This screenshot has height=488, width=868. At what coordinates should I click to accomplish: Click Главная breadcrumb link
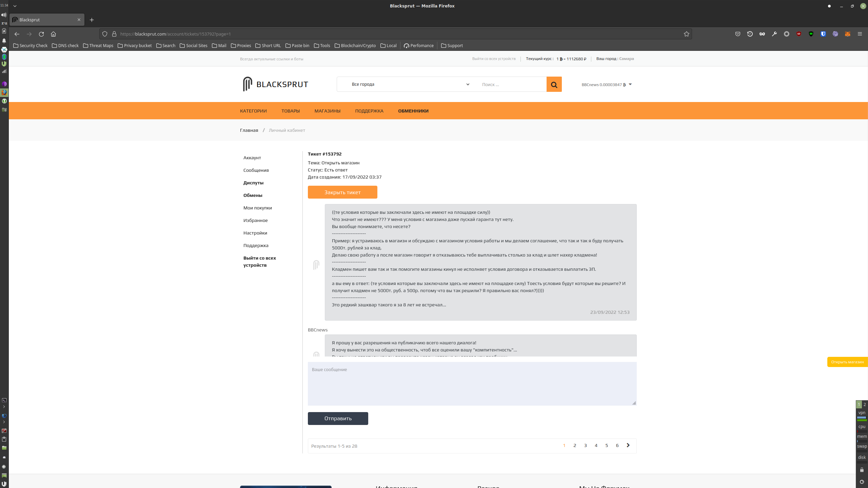tap(249, 130)
